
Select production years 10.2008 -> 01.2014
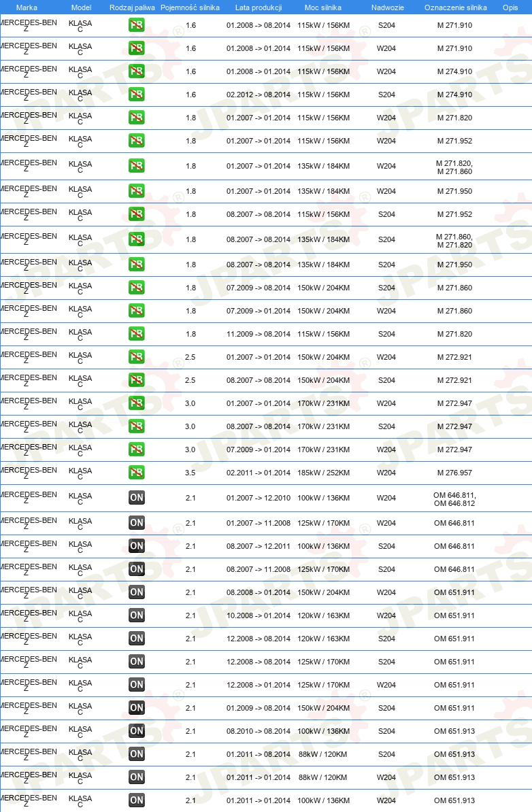pos(259,615)
